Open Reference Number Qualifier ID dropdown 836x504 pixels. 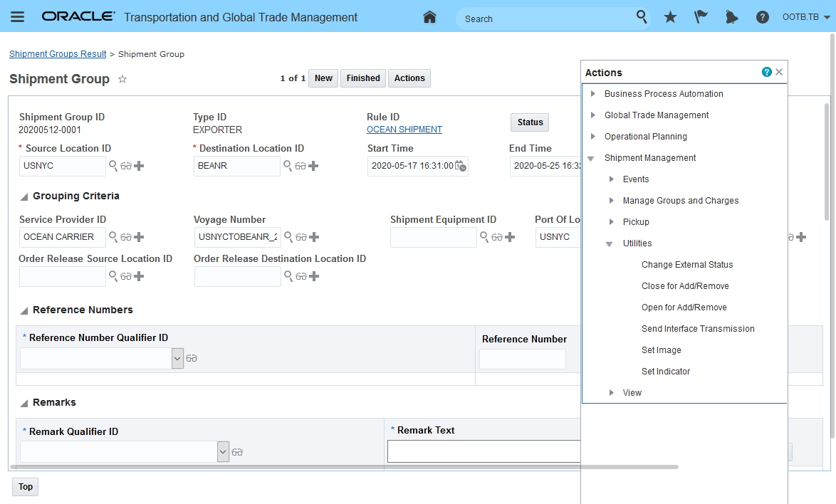tap(177, 359)
